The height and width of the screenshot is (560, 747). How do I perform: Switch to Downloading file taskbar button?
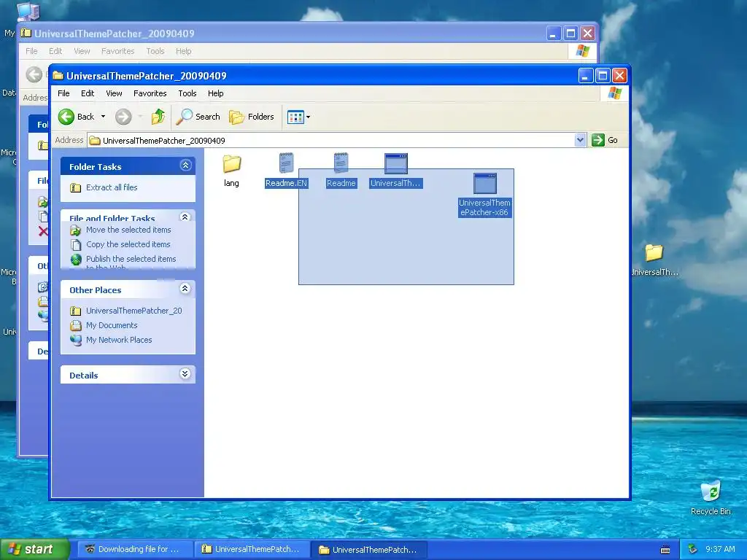pyautogui.click(x=133, y=549)
